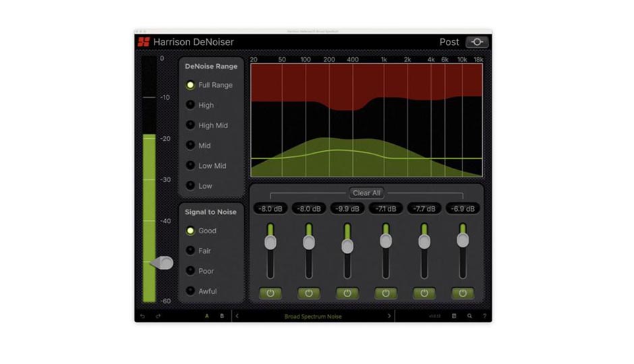Go to the previous preset with left chevron
This screenshot has height=364, width=634.
pos(237,316)
